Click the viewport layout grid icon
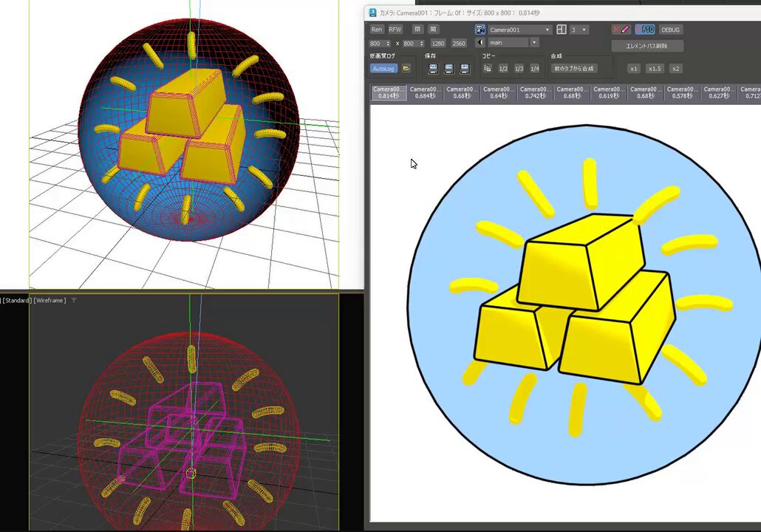 click(562, 30)
